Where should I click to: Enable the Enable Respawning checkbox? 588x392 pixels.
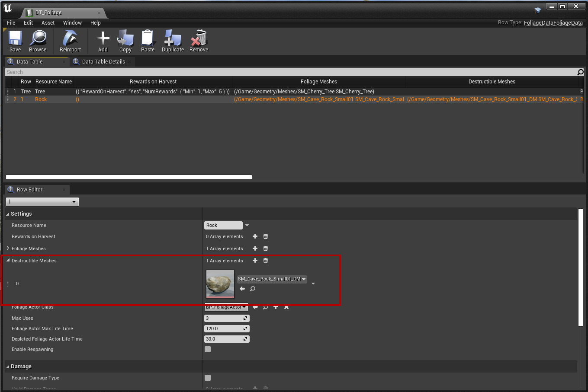(x=208, y=349)
